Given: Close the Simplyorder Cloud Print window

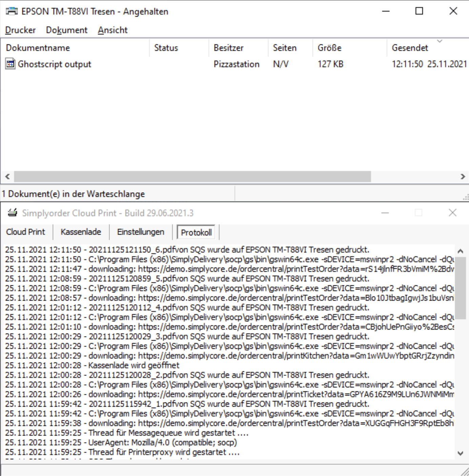Looking at the screenshot, I should [452, 213].
